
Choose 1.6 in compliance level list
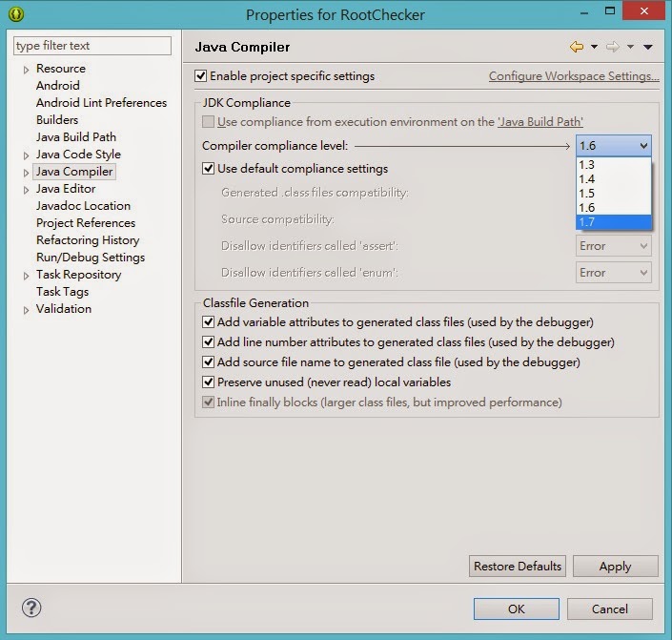[x=614, y=208]
